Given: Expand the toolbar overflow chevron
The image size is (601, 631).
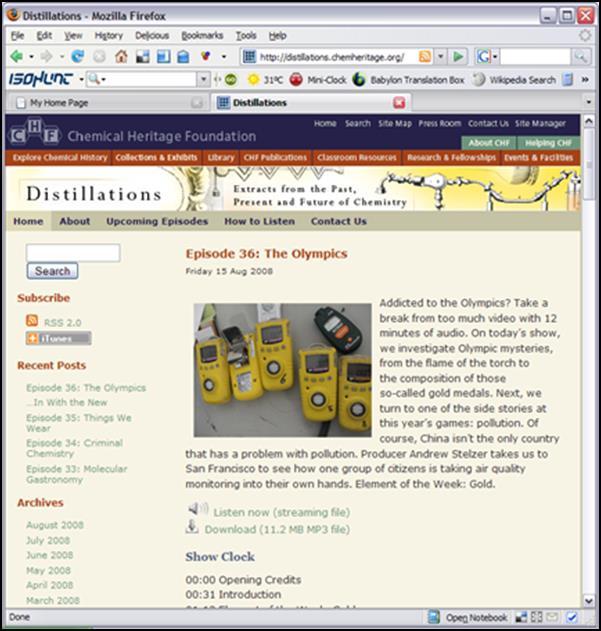Looking at the screenshot, I should [585, 80].
